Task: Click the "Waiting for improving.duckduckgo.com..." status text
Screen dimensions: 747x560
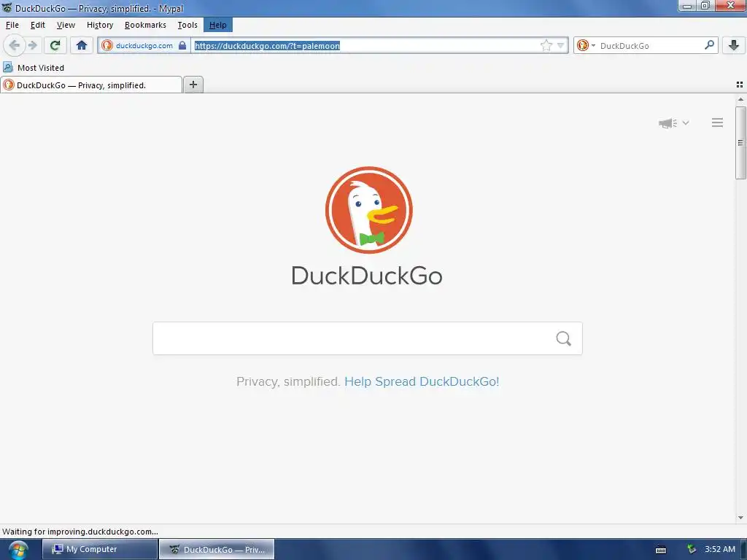Action: (x=80, y=532)
